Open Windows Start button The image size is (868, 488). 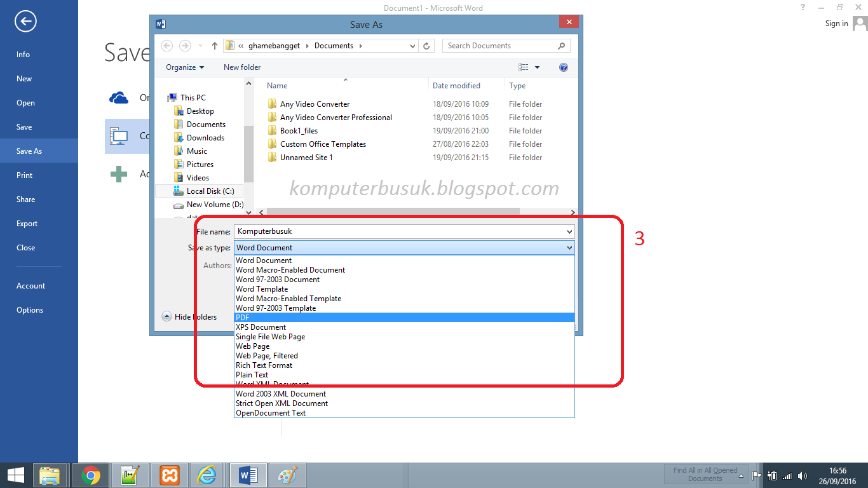15,475
